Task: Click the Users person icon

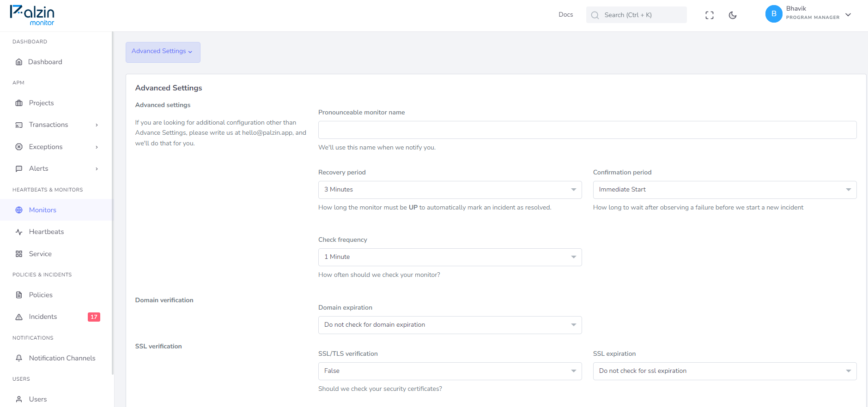Action: (x=19, y=399)
